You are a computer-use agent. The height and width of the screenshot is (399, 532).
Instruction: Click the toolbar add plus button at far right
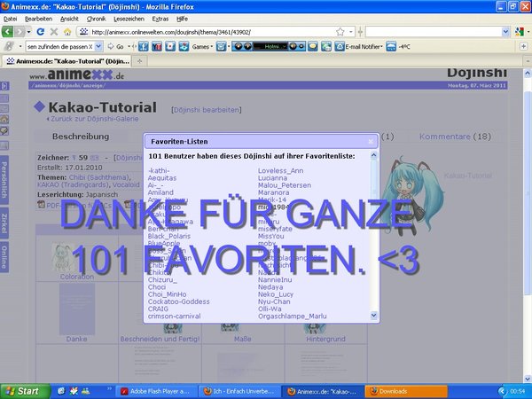coord(523,46)
